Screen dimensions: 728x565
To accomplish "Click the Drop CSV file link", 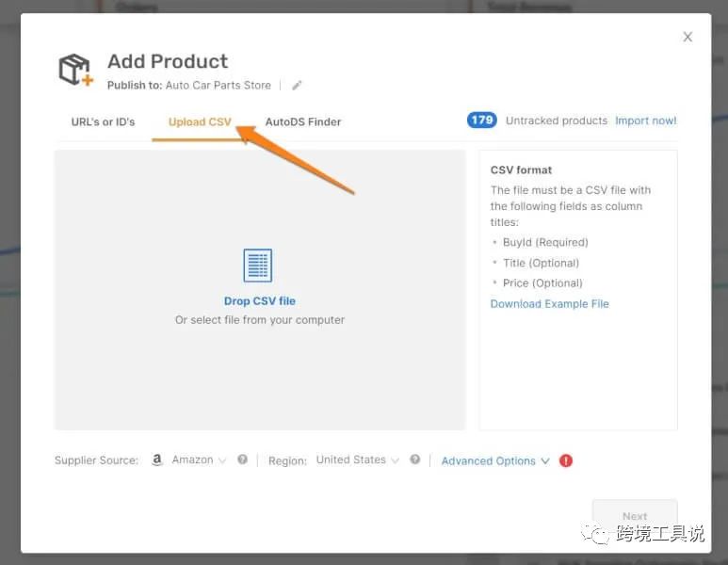I will 260,301.
